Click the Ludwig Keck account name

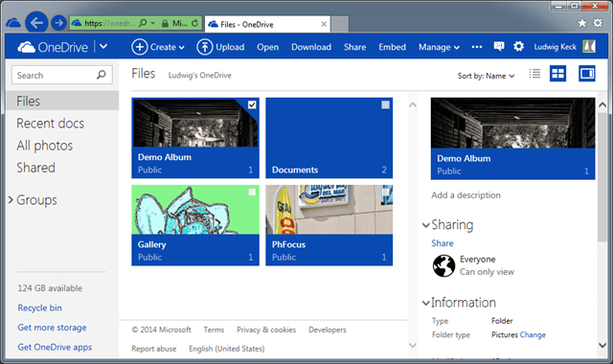point(556,47)
